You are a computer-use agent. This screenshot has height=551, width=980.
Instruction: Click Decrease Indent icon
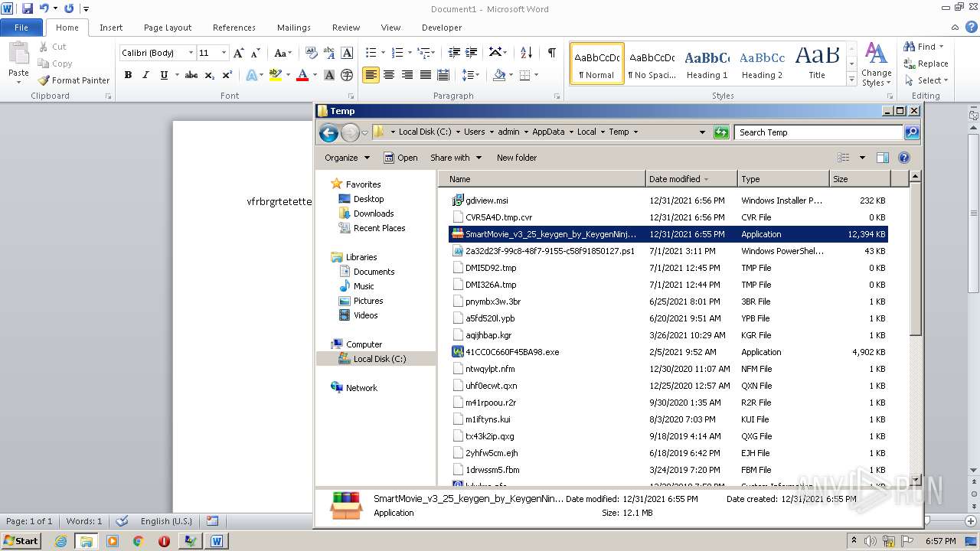[x=454, y=53]
